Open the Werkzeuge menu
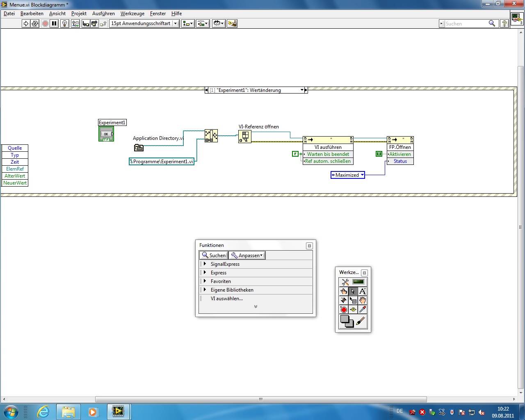This screenshot has height=420, width=525. tap(132, 14)
